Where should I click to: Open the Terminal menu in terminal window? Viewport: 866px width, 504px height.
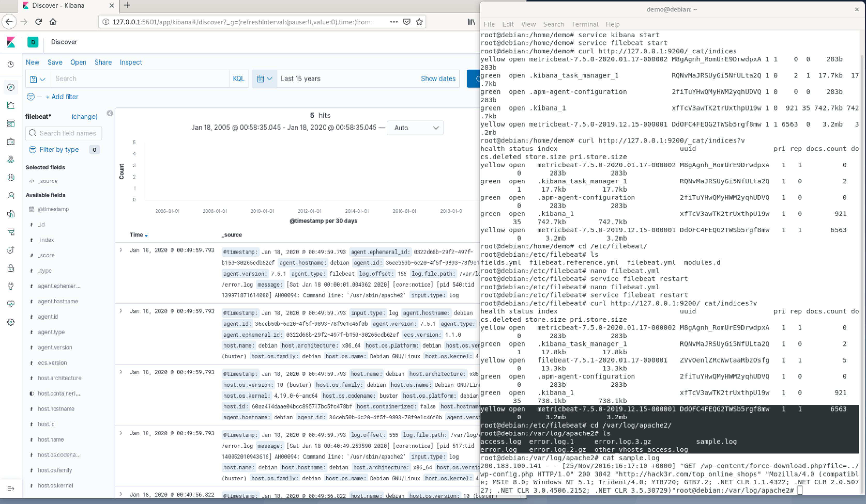click(584, 24)
